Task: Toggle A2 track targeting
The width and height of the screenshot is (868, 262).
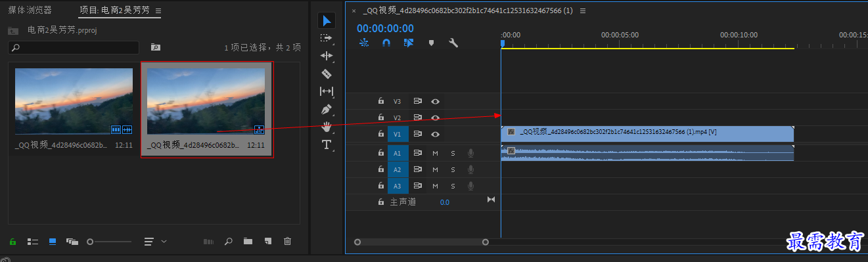Action: pyautogui.click(x=397, y=169)
